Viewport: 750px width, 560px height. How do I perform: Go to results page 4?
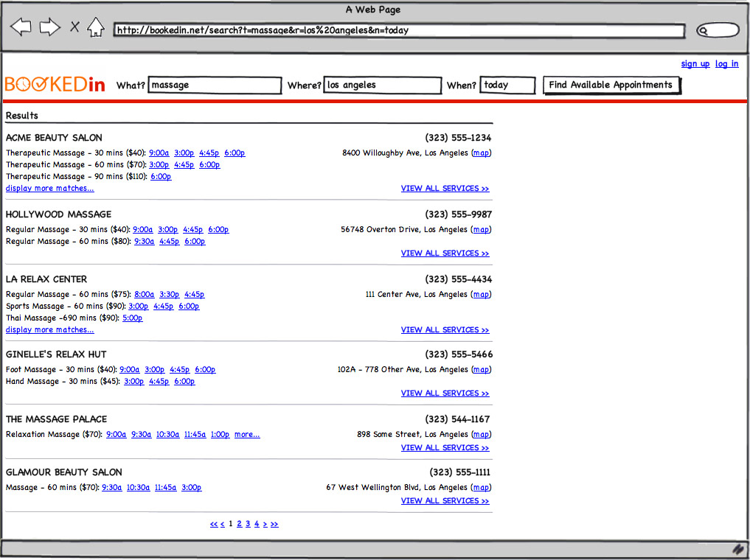(257, 524)
